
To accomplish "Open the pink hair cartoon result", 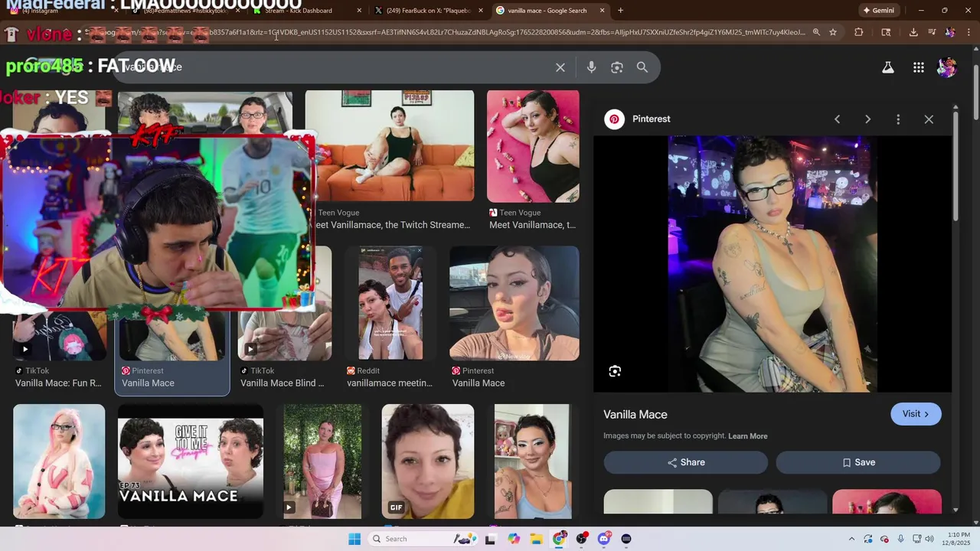I will [x=59, y=461].
